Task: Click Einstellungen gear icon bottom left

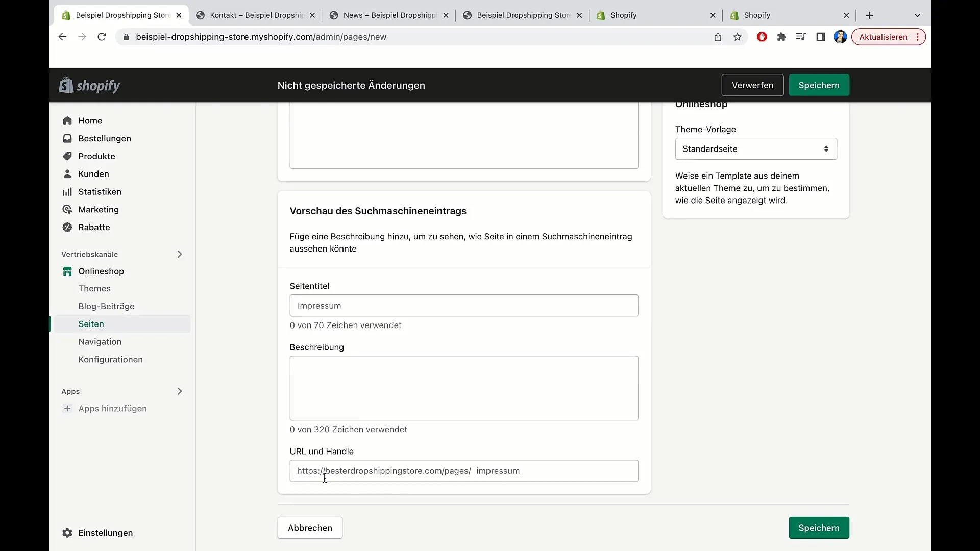Action: [x=67, y=532]
